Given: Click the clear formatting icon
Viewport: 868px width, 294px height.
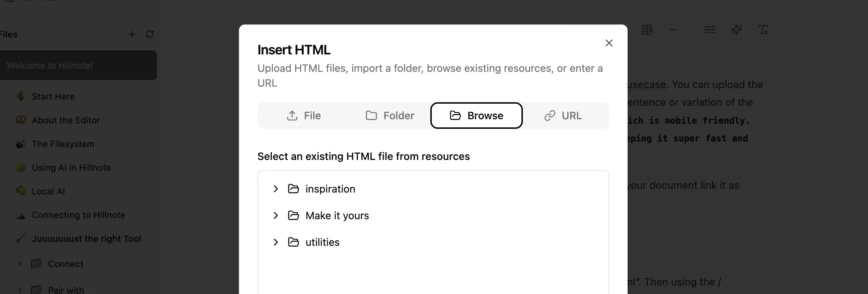Looking at the screenshot, I should tap(763, 30).
